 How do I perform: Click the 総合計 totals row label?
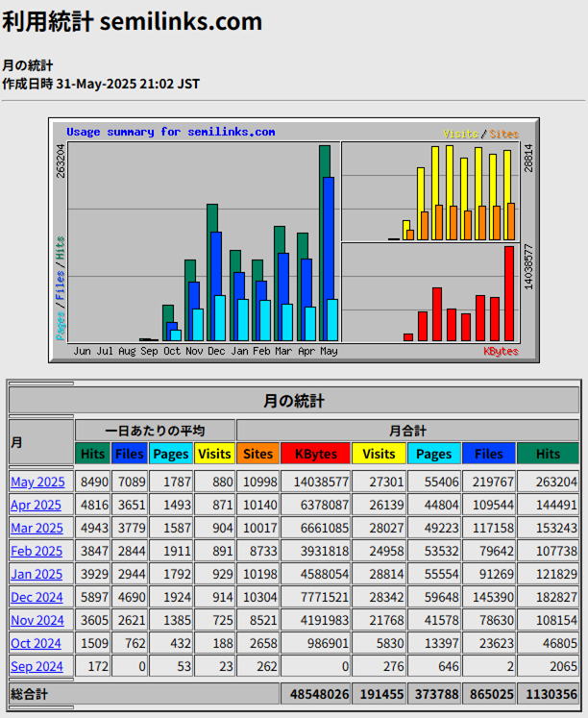tap(29, 693)
